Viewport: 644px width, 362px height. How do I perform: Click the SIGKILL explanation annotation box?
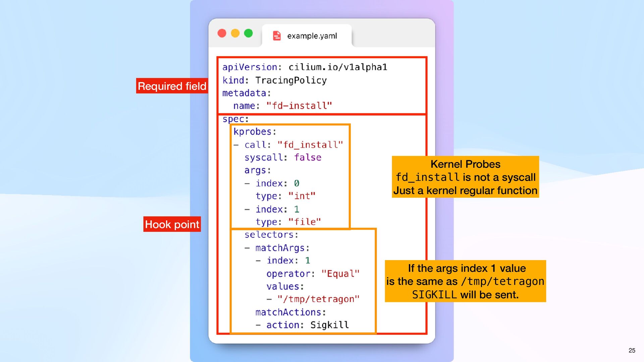[465, 281]
